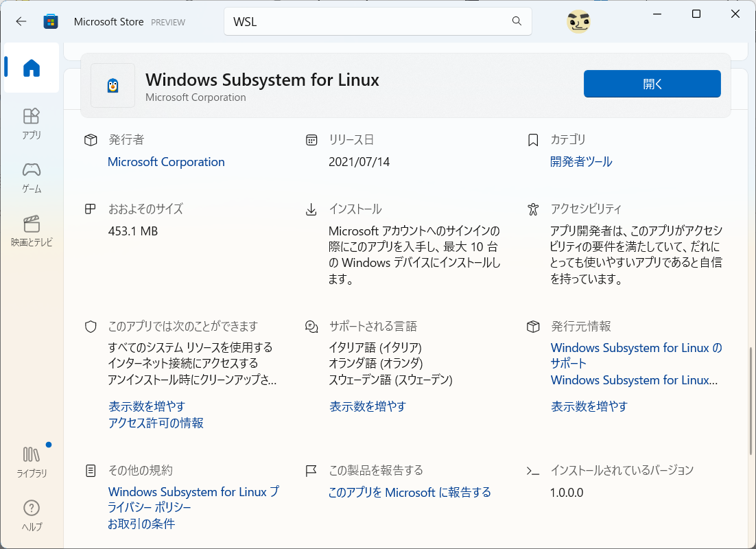This screenshot has height=549, width=756.
Task: Open the ライブラリ section in sidebar
Action: pyautogui.click(x=32, y=462)
